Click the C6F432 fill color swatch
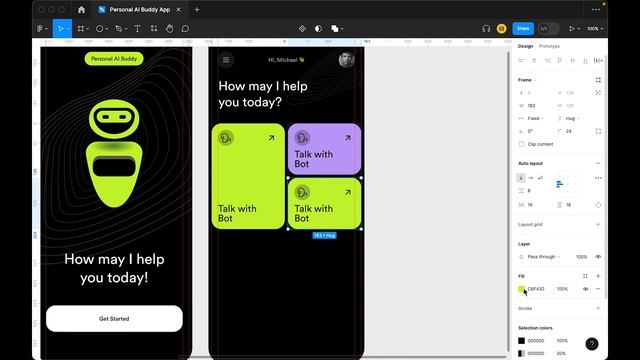640x360 pixels. [521, 289]
